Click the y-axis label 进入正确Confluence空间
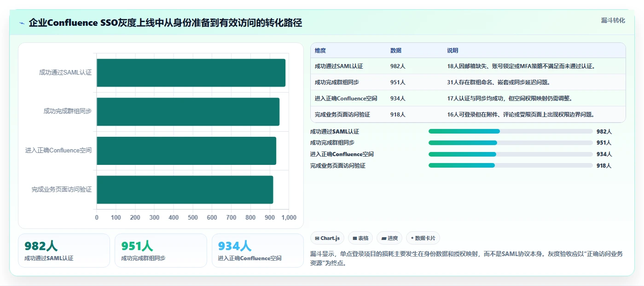644x286 pixels. tap(58, 151)
